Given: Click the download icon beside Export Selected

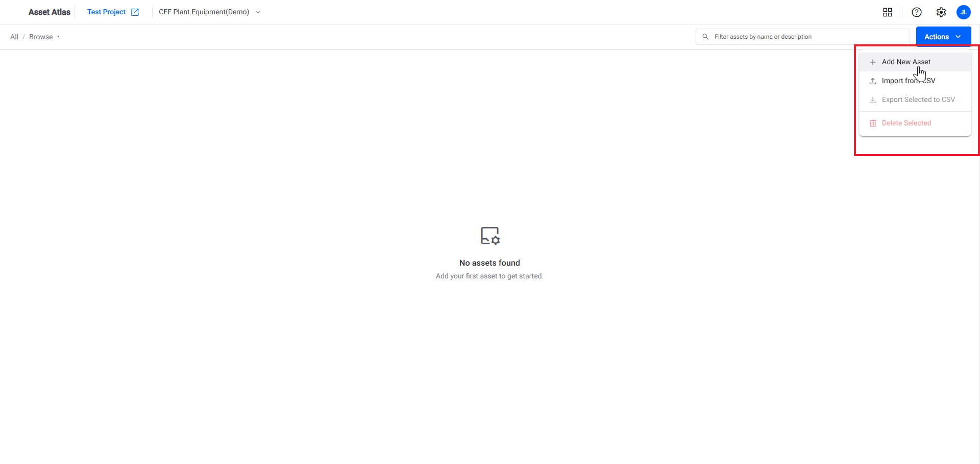Looking at the screenshot, I should tap(873, 100).
